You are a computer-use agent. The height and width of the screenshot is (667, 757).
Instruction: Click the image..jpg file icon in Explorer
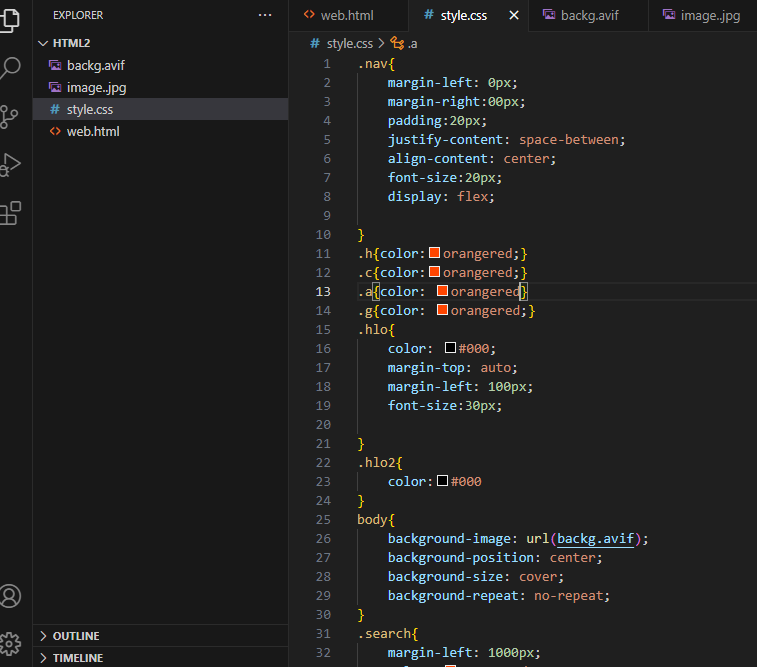[x=55, y=87]
